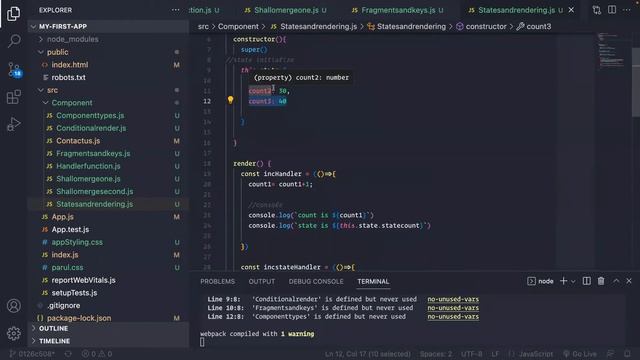
Task: Open parul.css file
Action: pos(67,267)
